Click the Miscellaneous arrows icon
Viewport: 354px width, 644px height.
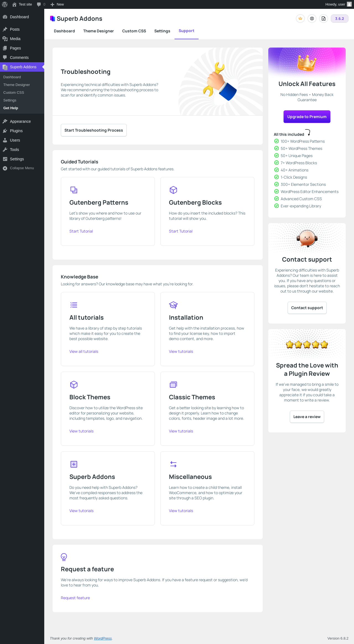(173, 464)
